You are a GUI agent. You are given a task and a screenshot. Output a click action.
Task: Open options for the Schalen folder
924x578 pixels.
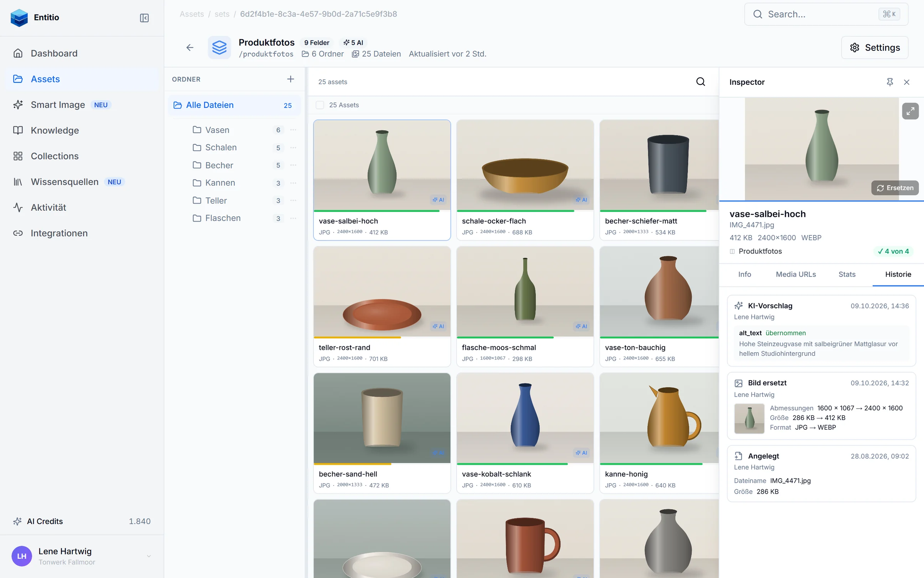(x=293, y=148)
